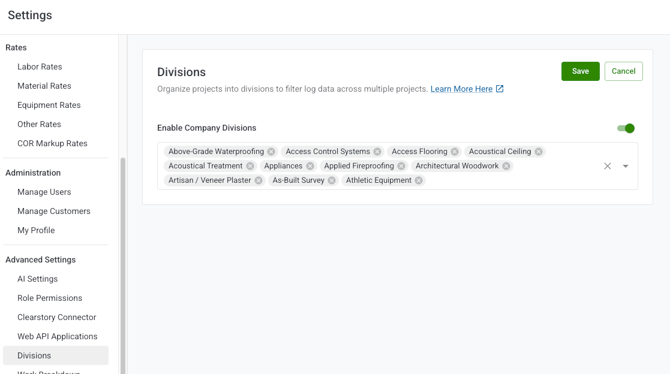Clear all selected divisions with X
This screenshot has width=670, height=374.
(607, 166)
